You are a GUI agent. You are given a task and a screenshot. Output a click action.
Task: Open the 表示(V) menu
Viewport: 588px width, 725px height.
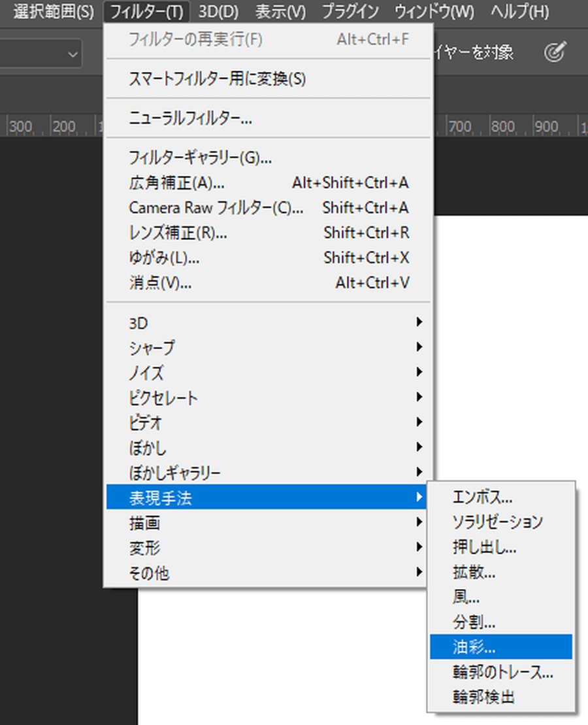[x=280, y=12]
